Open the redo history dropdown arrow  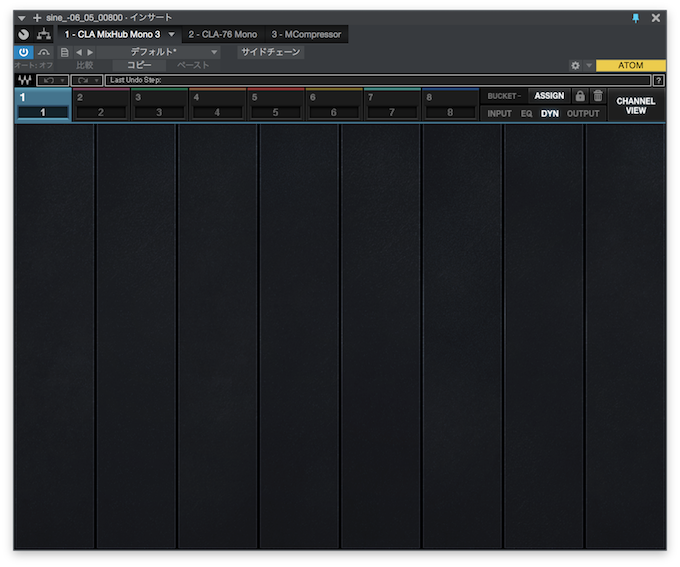pos(97,81)
